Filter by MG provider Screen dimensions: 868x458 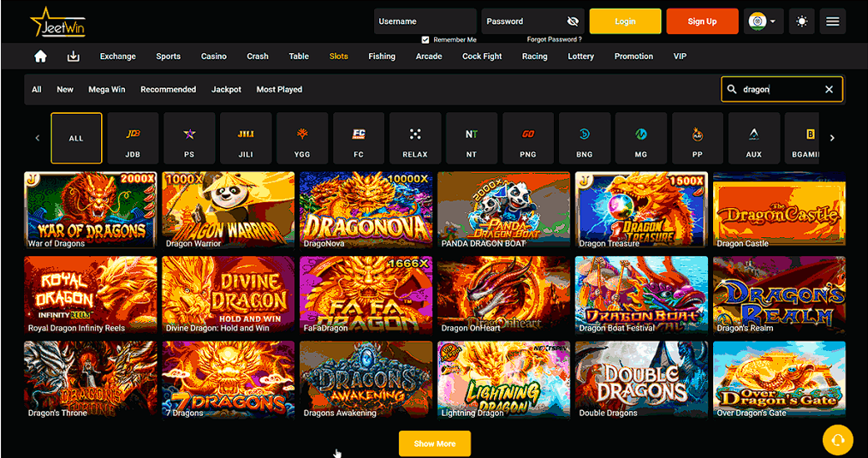point(641,139)
